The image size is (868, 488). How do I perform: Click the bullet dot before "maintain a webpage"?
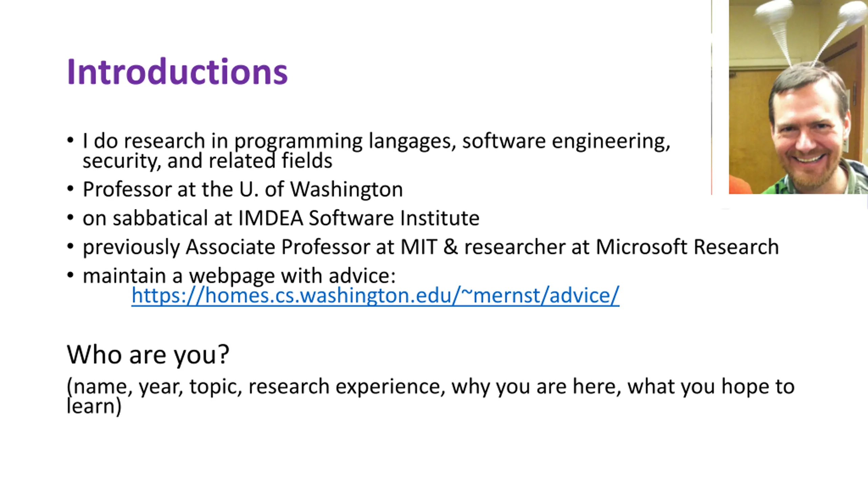click(70, 275)
